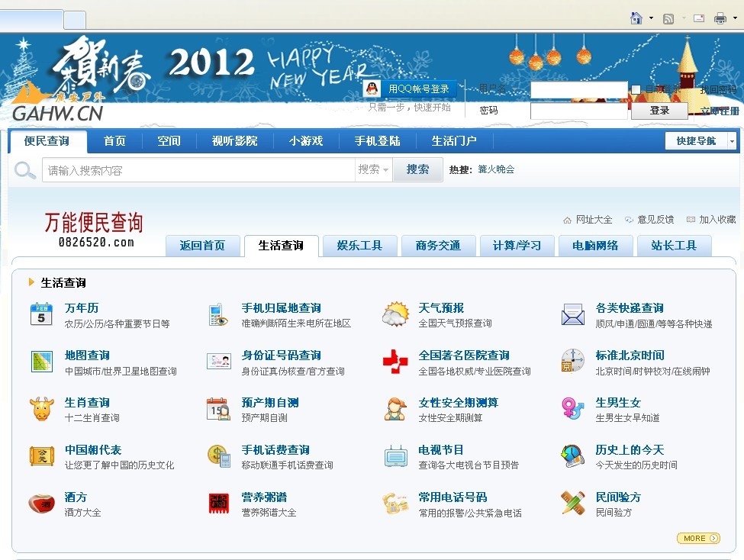Open the 全国著名医院查询 red cross icon
The width and height of the screenshot is (744, 560).
tap(395, 362)
